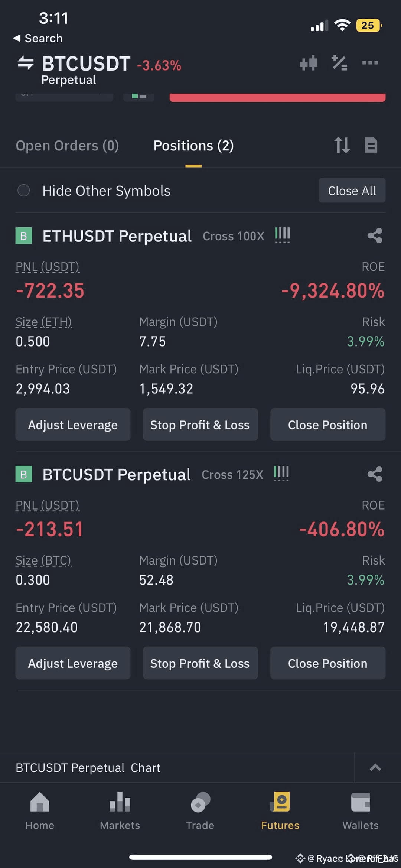
Task: Open the candlestick chart icon
Action: (308, 63)
